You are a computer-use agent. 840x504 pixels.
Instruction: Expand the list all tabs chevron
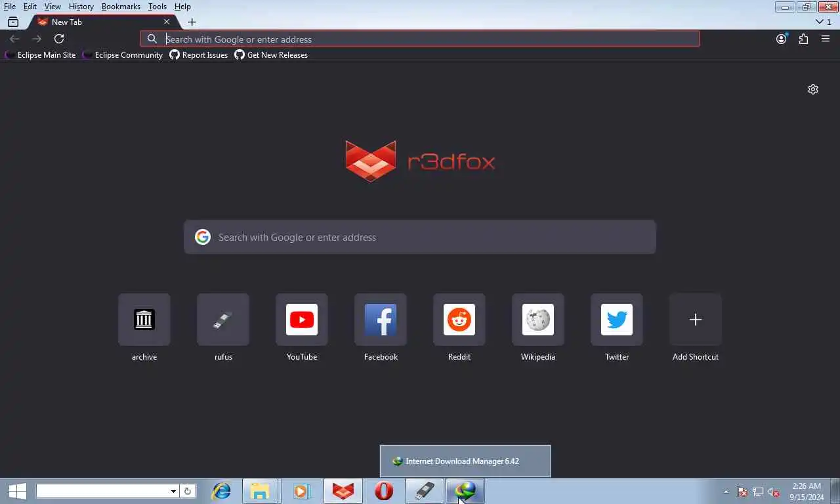tap(823, 22)
